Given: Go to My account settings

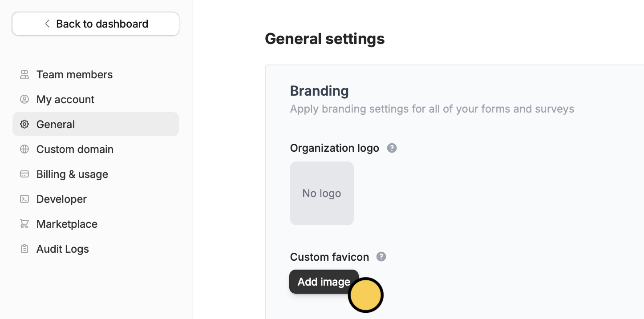Looking at the screenshot, I should click(65, 99).
